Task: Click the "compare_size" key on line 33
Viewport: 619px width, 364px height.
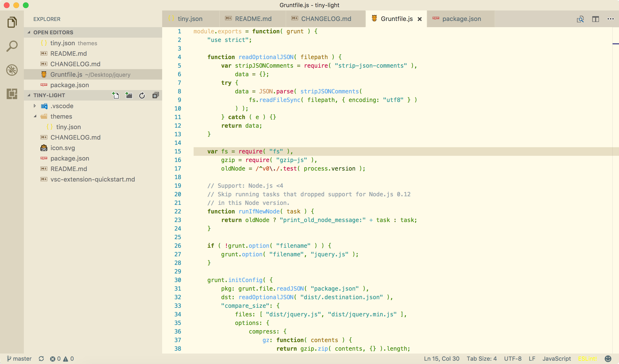Action: (245, 306)
